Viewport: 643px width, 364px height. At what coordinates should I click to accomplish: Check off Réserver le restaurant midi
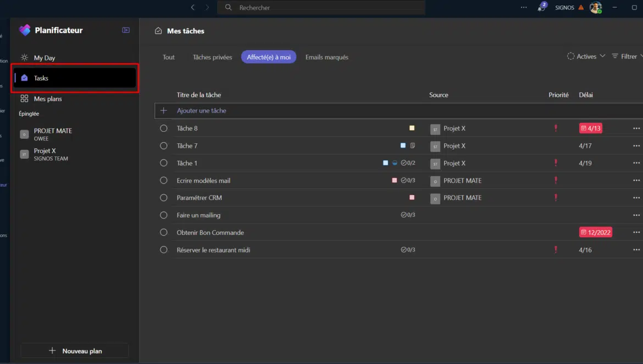[x=163, y=250]
